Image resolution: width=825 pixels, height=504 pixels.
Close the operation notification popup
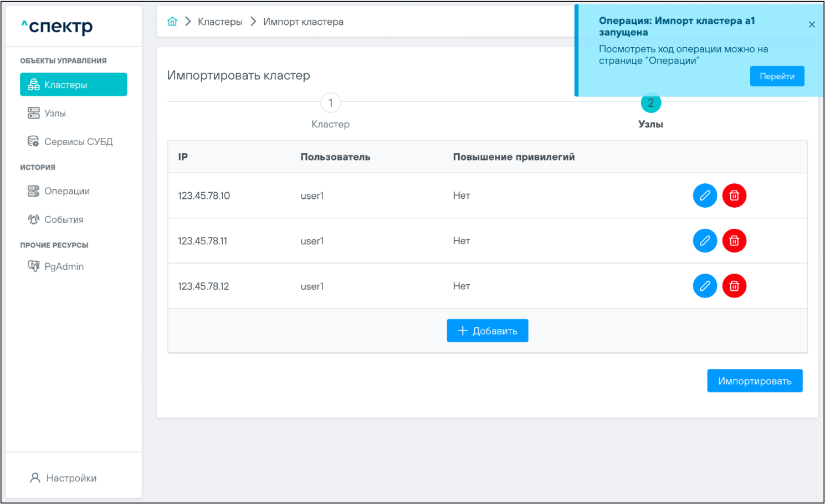tap(812, 24)
